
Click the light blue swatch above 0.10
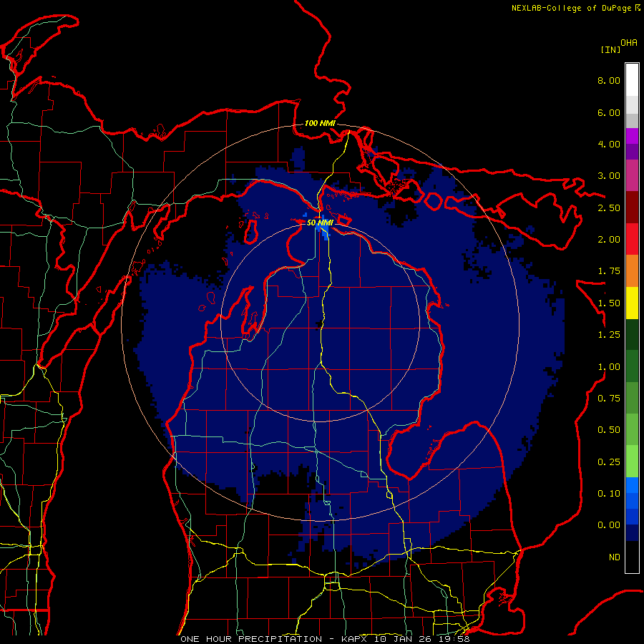click(632, 485)
